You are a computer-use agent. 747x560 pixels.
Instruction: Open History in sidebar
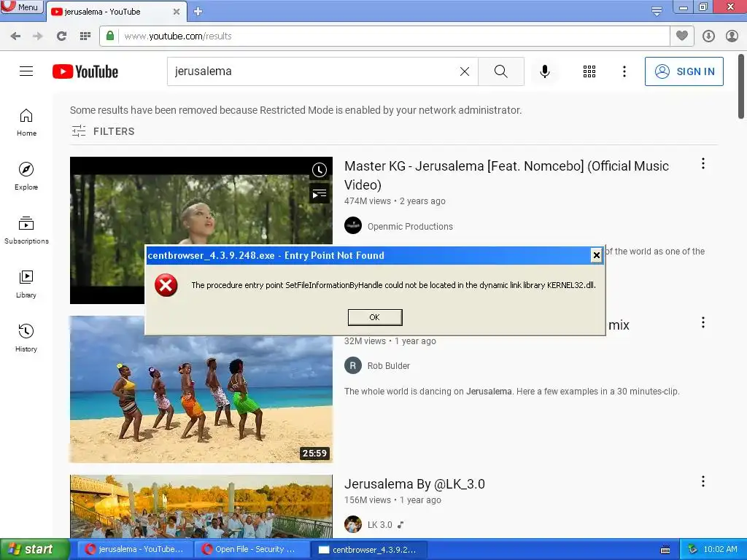point(26,338)
